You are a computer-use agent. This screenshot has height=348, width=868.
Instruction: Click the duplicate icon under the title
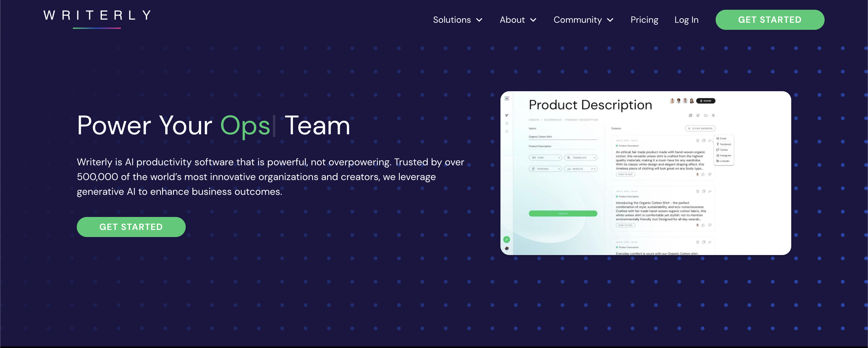[691, 115]
